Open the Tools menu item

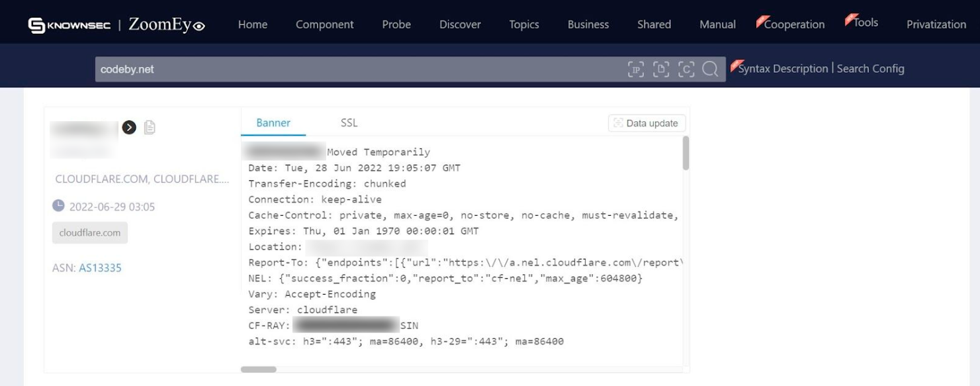[x=866, y=23]
